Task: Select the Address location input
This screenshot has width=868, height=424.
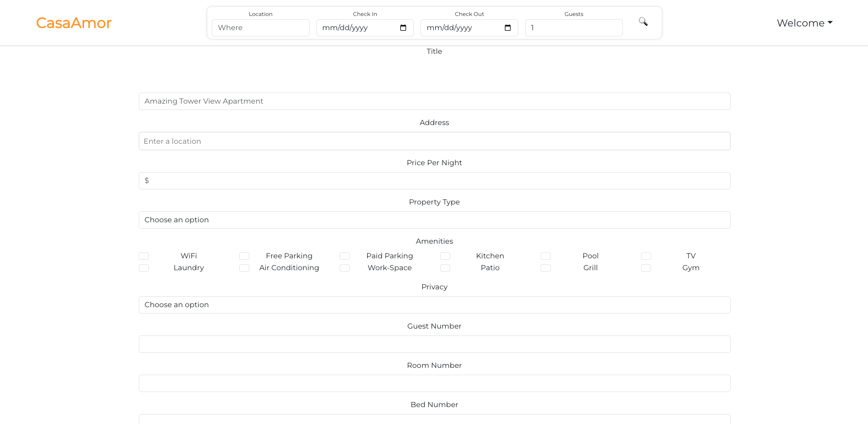Action: 434,141
